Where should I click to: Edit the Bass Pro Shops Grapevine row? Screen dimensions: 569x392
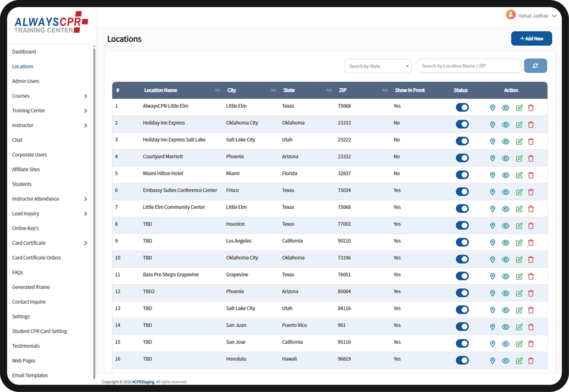click(x=519, y=276)
